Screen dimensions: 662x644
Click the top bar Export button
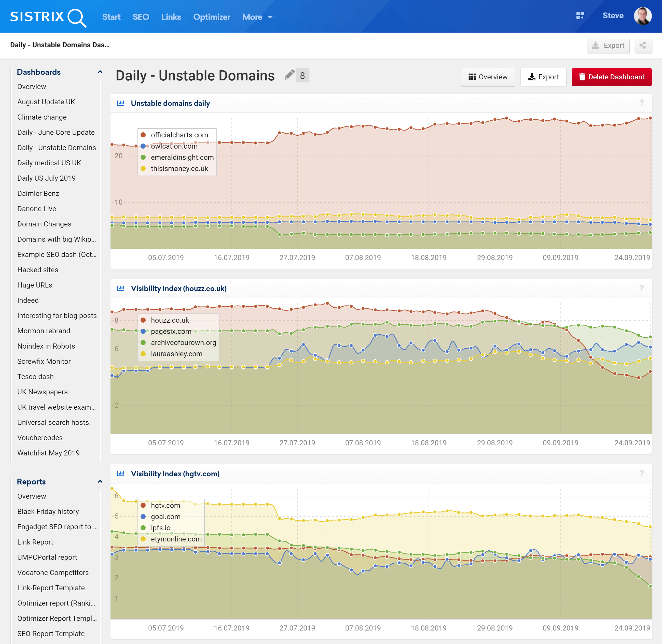(608, 45)
